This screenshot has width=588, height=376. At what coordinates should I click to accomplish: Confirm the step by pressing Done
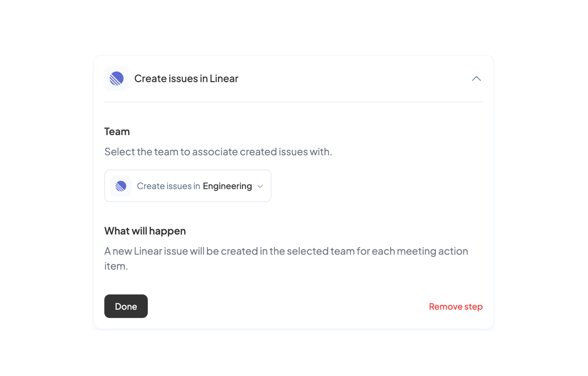click(126, 306)
